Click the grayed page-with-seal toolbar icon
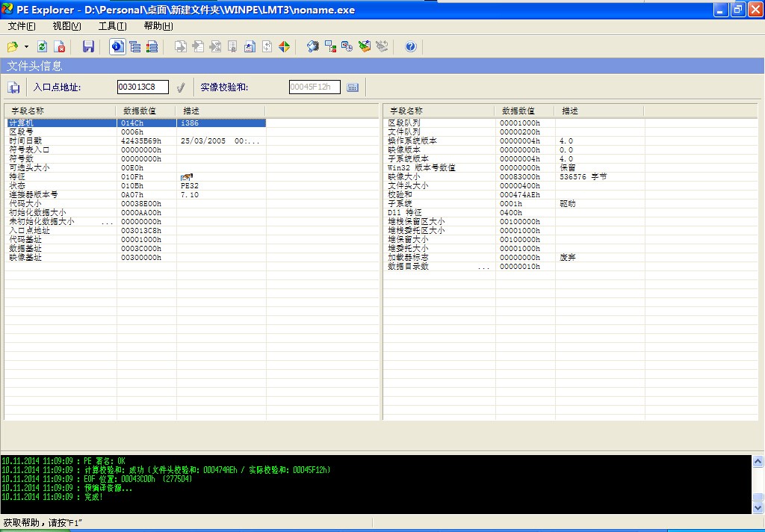Viewport: 765px width, 532px height. coord(232,47)
